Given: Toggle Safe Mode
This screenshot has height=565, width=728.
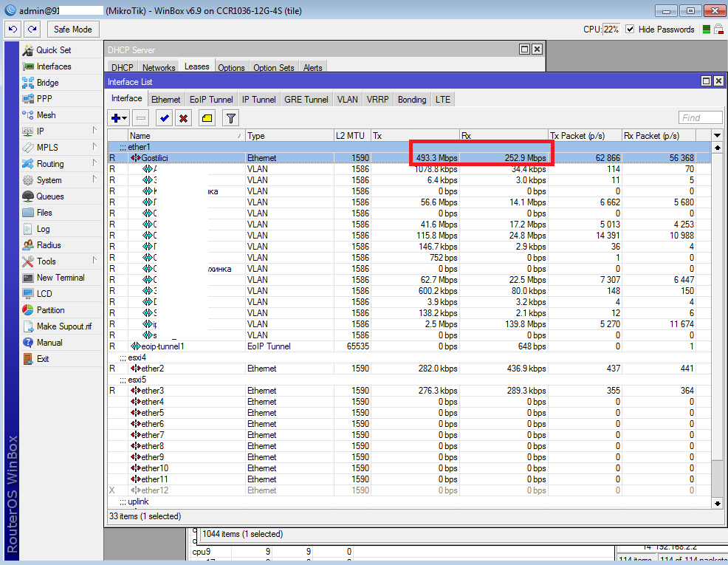Looking at the screenshot, I should pyautogui.click(x=72, y=29).
